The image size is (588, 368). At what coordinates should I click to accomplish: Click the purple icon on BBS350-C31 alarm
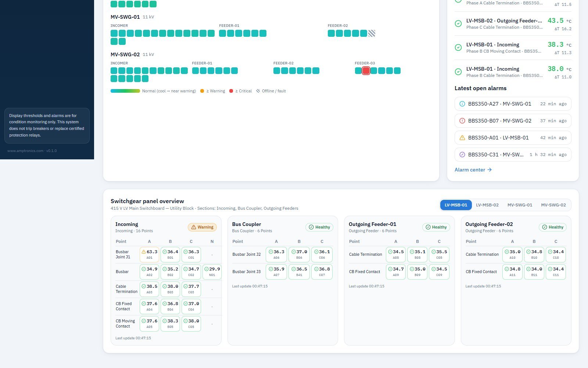coord(462,155)
